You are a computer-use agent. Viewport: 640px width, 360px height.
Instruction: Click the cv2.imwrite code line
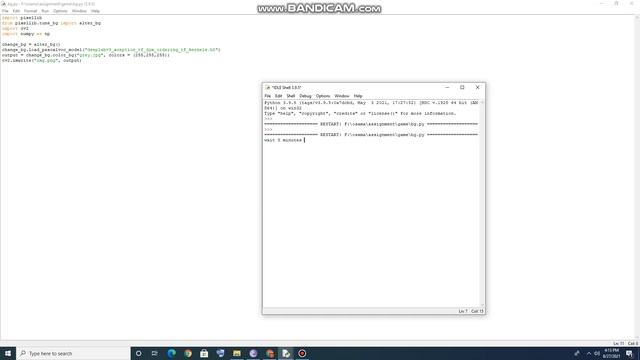(42, 60)
